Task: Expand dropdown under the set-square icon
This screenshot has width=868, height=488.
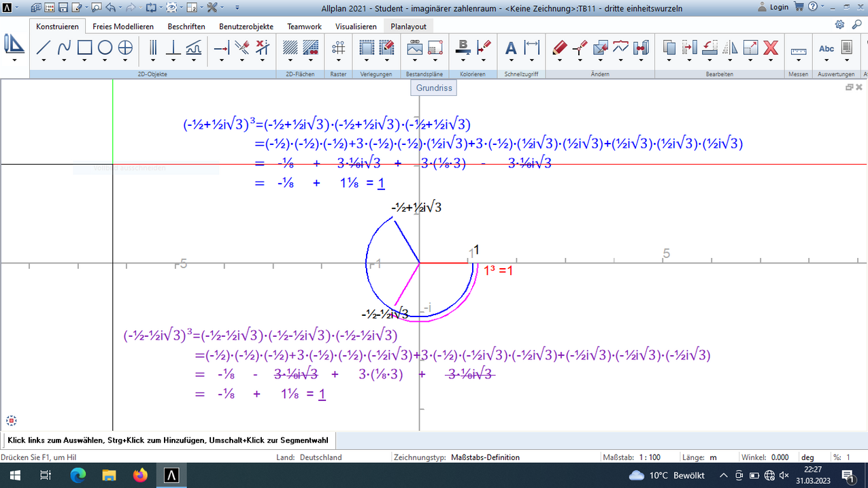Action: (x=14, y=60)
